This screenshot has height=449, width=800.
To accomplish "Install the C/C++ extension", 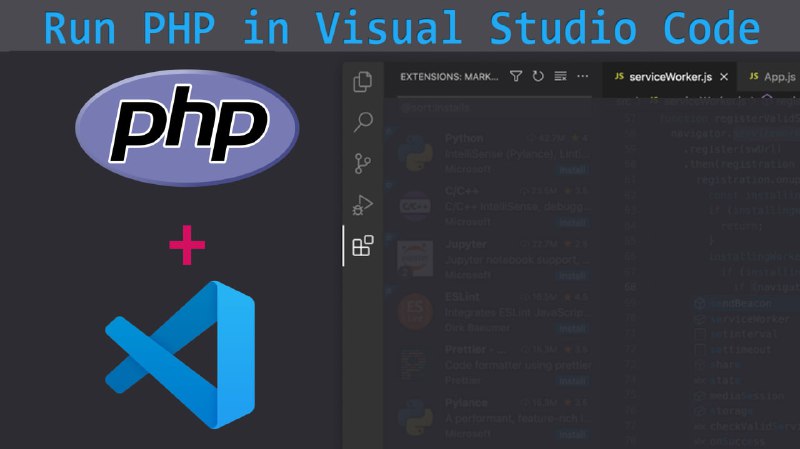I will (572, 223).
